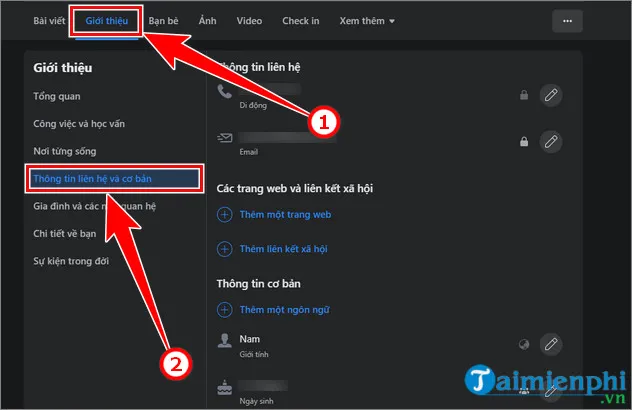Click the Ngày sinh label

tap(256, 401)
